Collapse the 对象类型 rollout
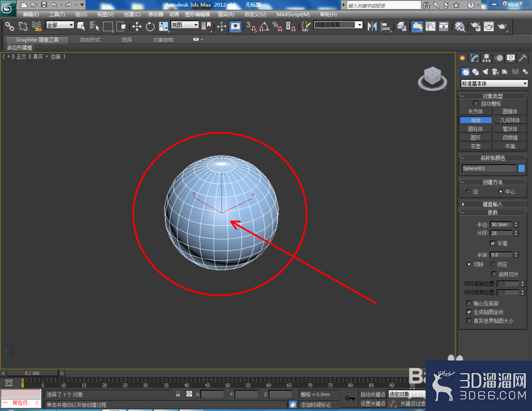The width and height of the screenshot is (532, 411). point(493,96)
